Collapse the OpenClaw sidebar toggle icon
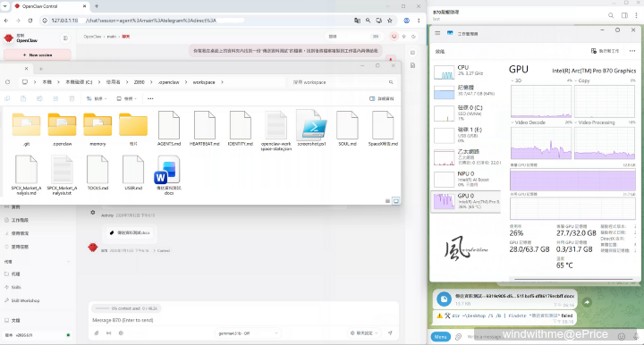 (65, 38)
